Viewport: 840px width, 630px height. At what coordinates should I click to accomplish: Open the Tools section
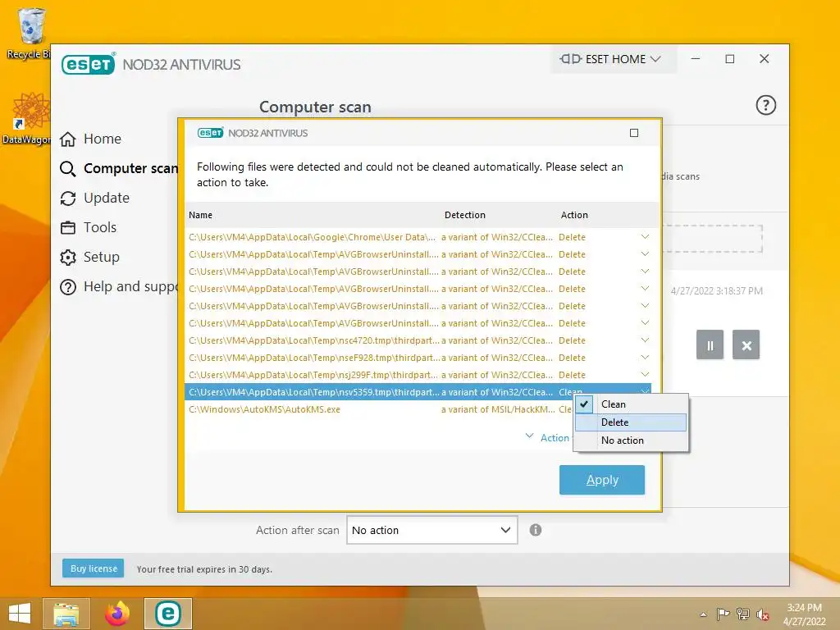(x=99, y=227)
